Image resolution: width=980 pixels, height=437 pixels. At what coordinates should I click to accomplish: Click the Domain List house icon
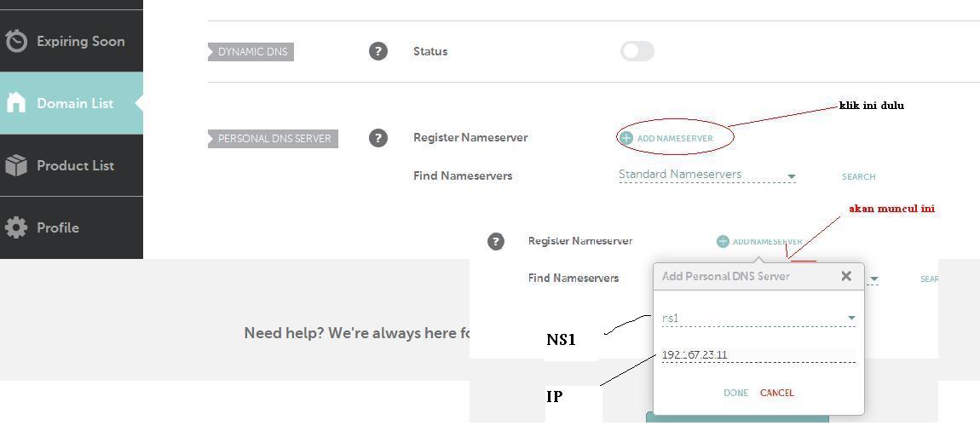(16, 103)
